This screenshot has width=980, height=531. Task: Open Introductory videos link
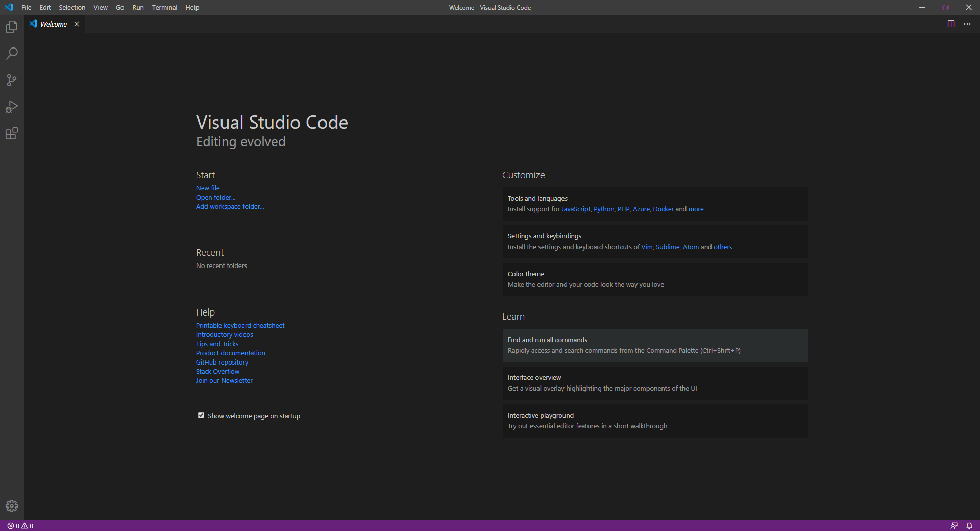224,334
